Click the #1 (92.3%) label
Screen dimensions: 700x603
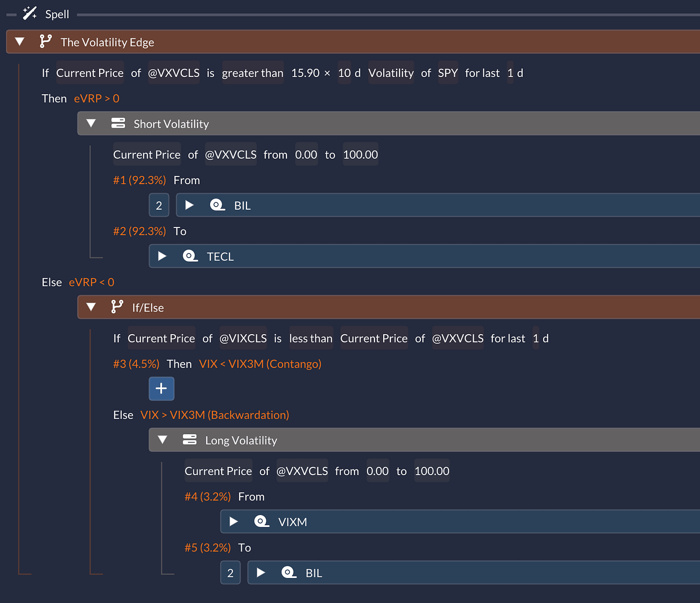click(139, 180)
